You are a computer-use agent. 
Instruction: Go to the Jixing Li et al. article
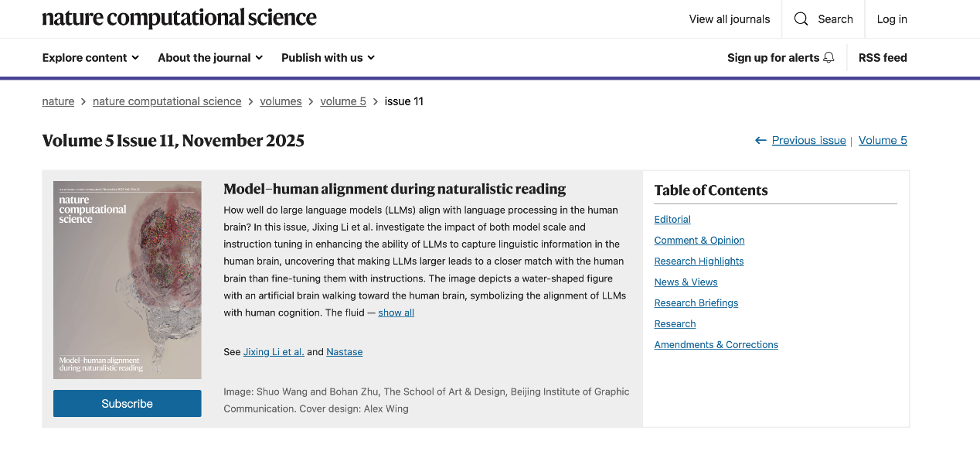point(274,352)
